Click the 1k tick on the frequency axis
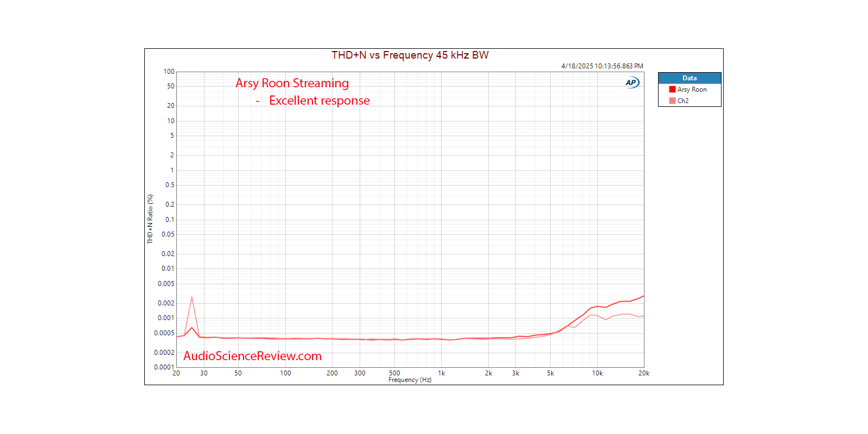This screenshot has height=434, width=868. click(442, 373)
